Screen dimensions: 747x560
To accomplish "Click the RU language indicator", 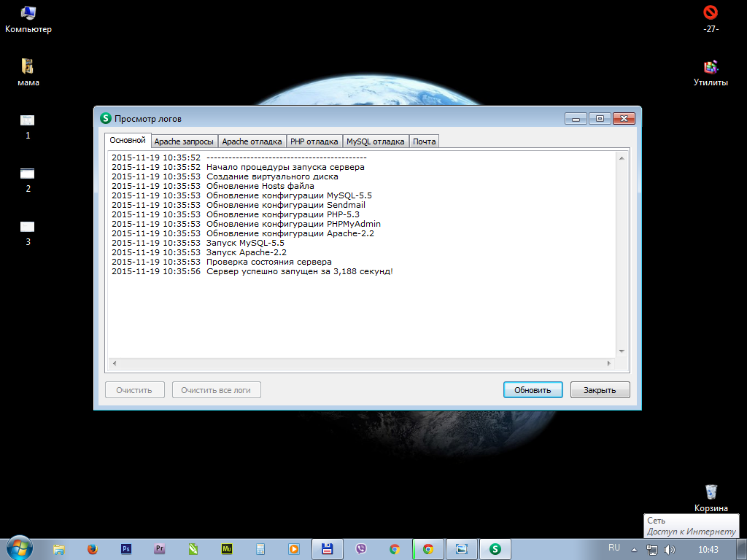I will (x=614, y=548).
